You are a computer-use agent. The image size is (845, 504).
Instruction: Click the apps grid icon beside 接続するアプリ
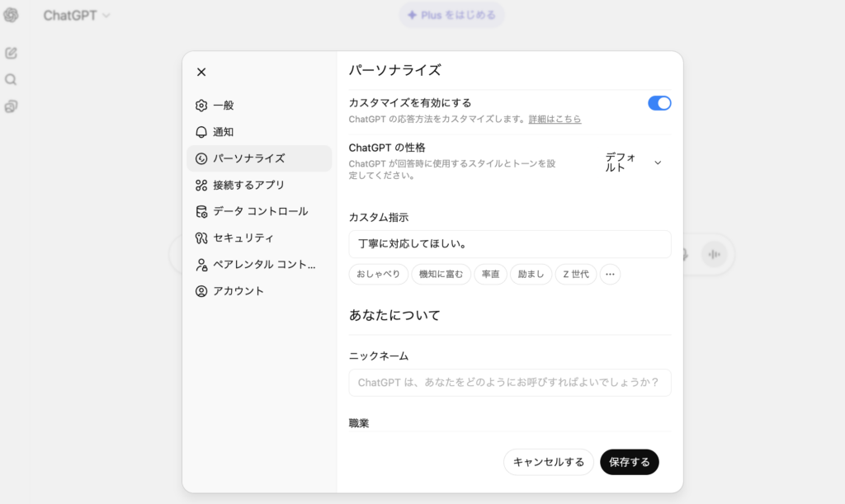pyautogui.click(x=201, y=185)
